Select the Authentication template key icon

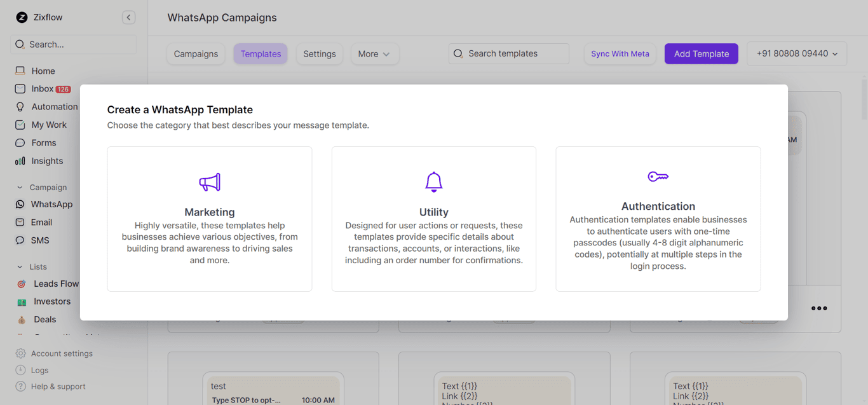click(658, 176)
